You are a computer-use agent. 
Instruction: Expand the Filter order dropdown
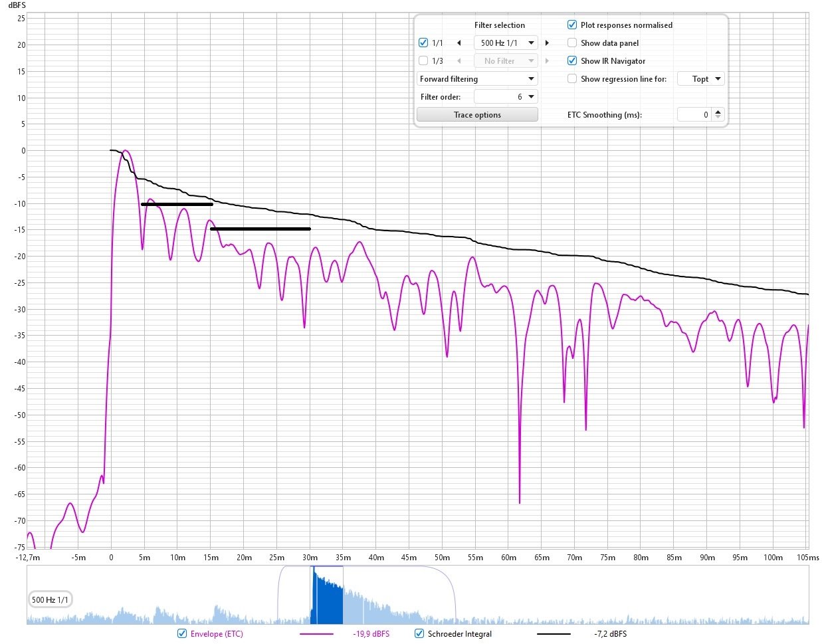[506, 97]
